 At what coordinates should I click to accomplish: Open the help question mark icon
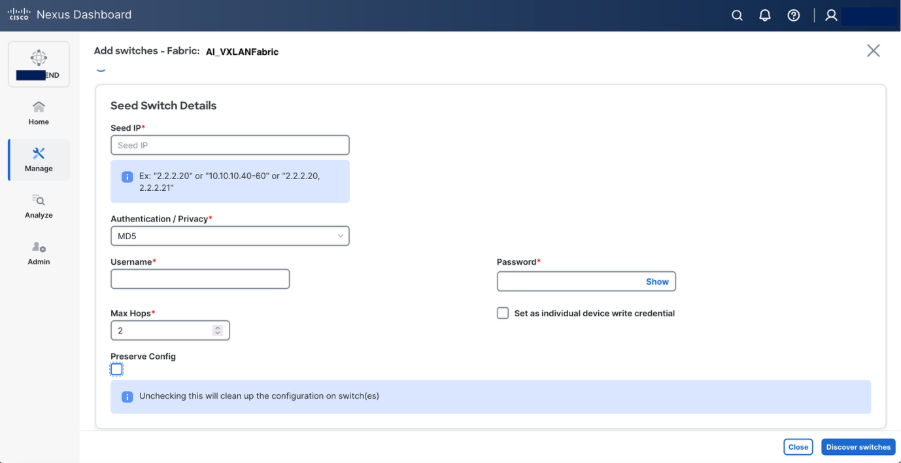pos(794,16)
